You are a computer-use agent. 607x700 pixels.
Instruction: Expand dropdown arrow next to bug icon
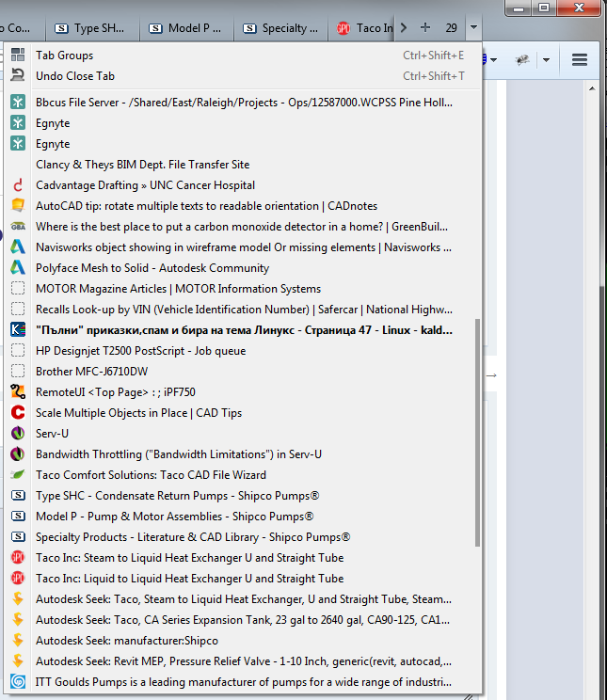546,59
